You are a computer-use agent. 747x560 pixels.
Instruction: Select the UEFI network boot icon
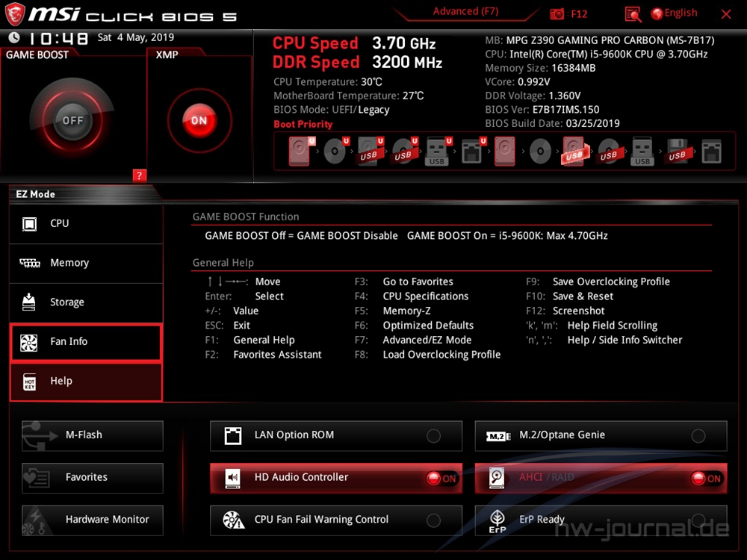[x=473, y=152]
